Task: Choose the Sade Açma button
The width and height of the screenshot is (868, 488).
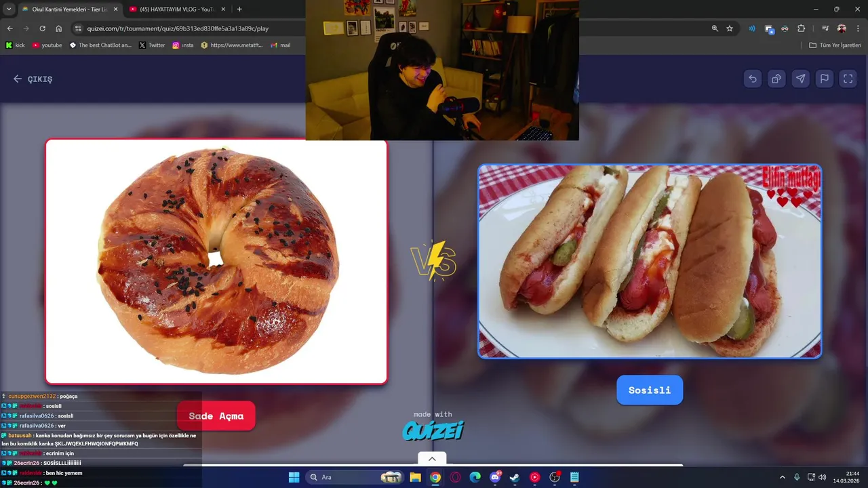Action: [216, 415]
